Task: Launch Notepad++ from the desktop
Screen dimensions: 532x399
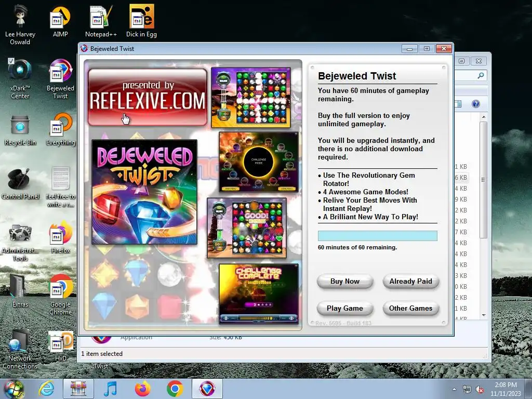Action: pyautogui.click(x=101, y=22)
